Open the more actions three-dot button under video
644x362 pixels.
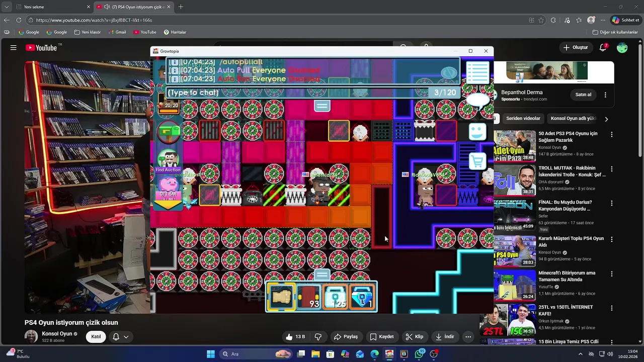click(x=468, y=337)
